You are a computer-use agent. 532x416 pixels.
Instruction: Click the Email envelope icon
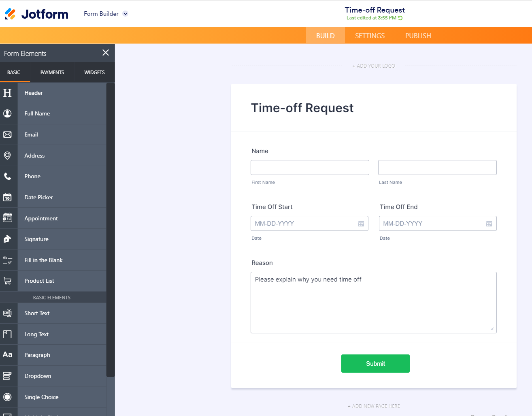(8, 134)
